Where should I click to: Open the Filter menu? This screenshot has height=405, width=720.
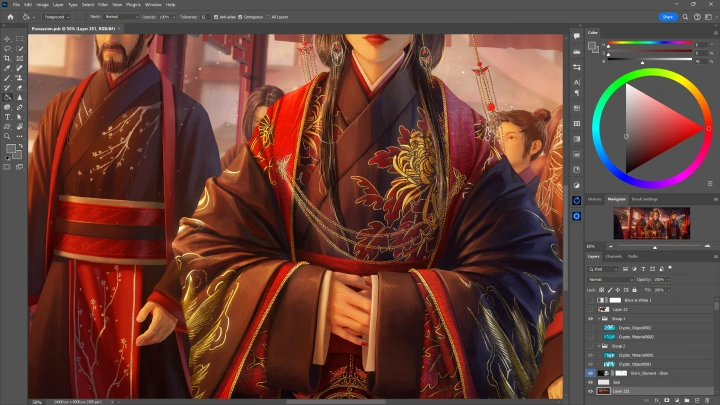point(103,5)
